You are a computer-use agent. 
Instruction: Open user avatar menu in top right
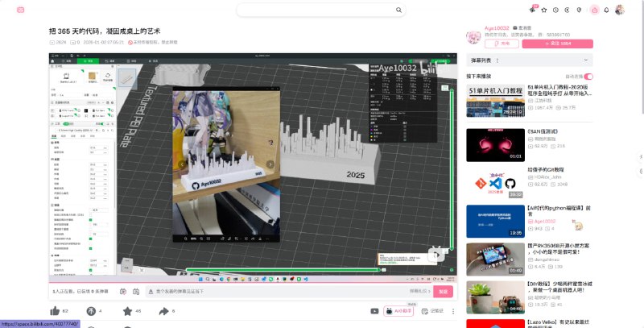(x=620, y=10)
